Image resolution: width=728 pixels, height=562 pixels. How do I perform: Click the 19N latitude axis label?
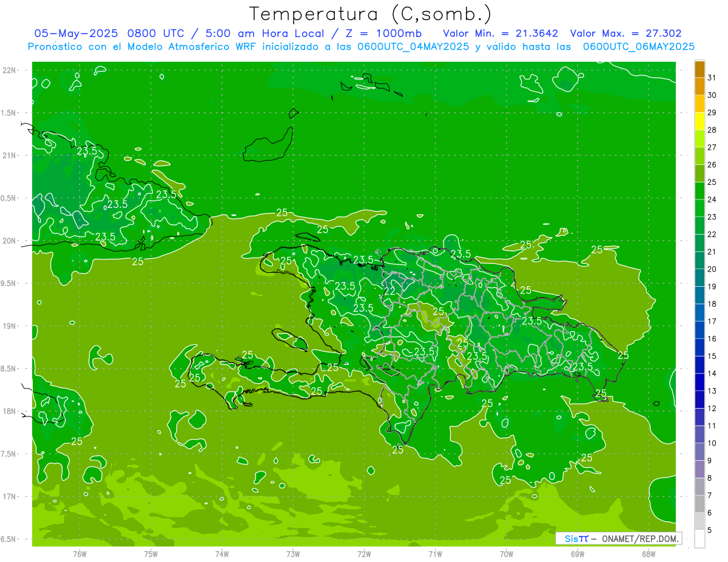coord(10,326)
